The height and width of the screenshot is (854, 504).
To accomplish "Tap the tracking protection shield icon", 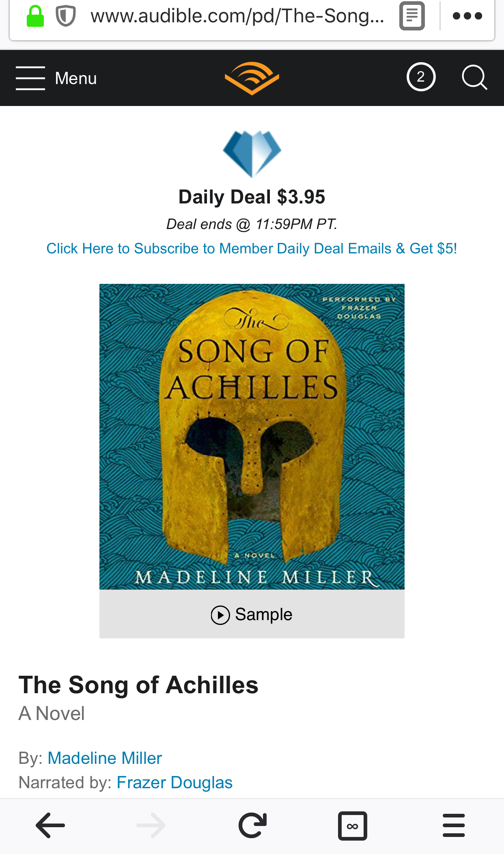I will [x=65, y=16].
